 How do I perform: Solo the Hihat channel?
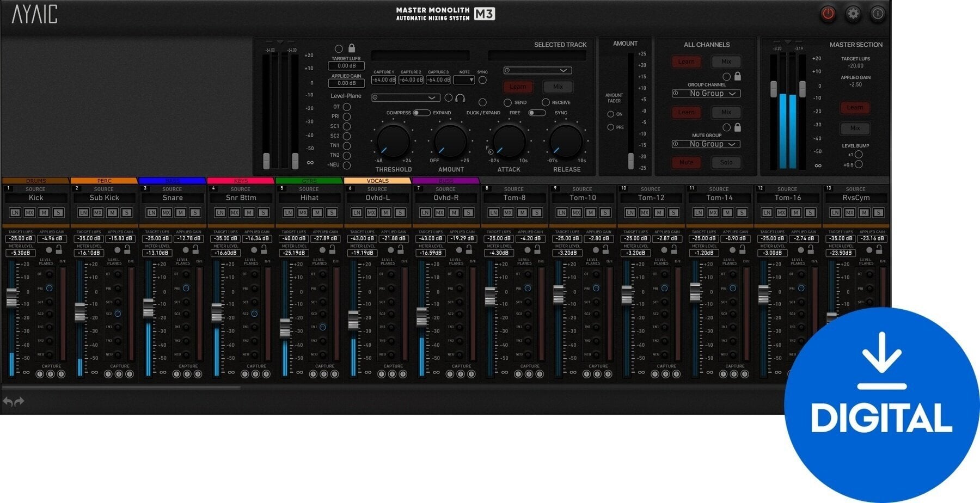[332, 213]
